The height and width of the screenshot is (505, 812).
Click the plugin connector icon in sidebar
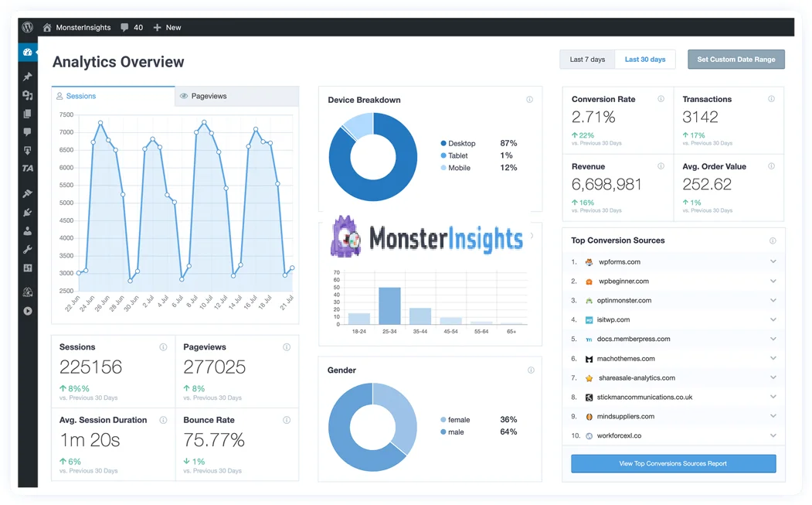tap(27, 213)
